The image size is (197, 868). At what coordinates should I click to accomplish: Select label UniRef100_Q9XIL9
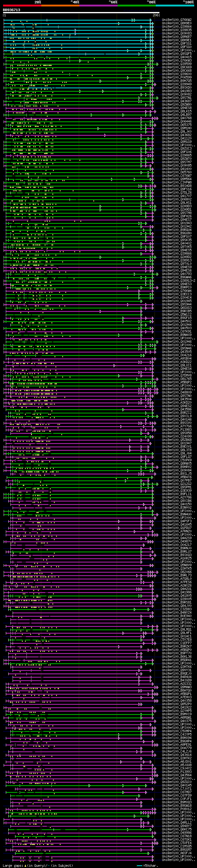pos(177,416)
